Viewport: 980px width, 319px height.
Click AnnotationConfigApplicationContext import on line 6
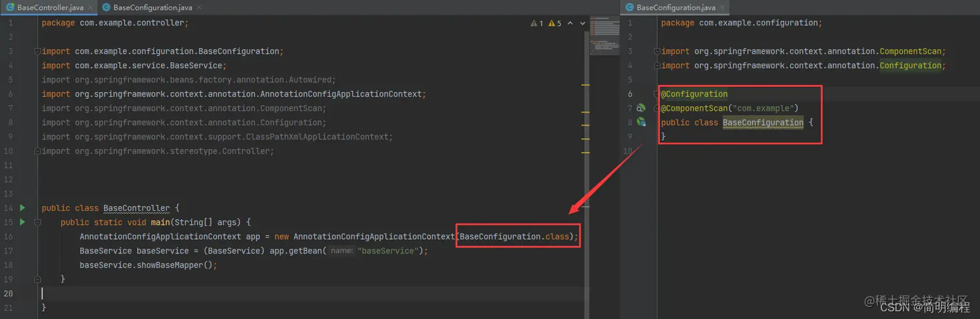(234, 94)
